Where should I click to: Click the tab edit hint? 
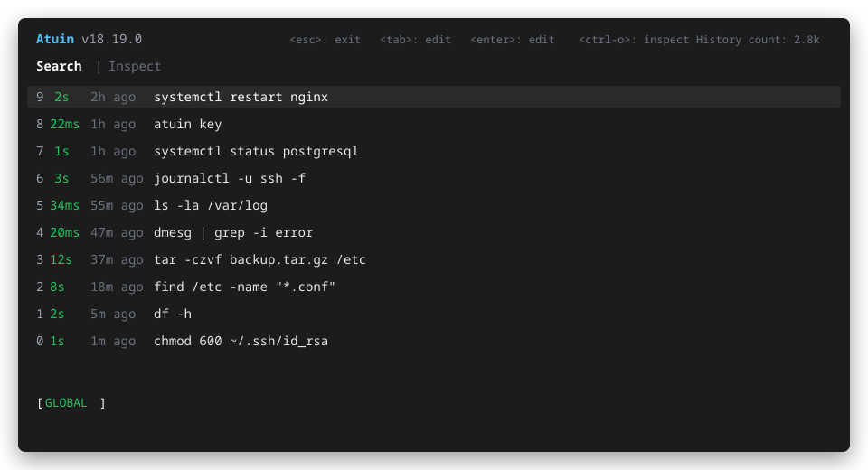point(415,40)
